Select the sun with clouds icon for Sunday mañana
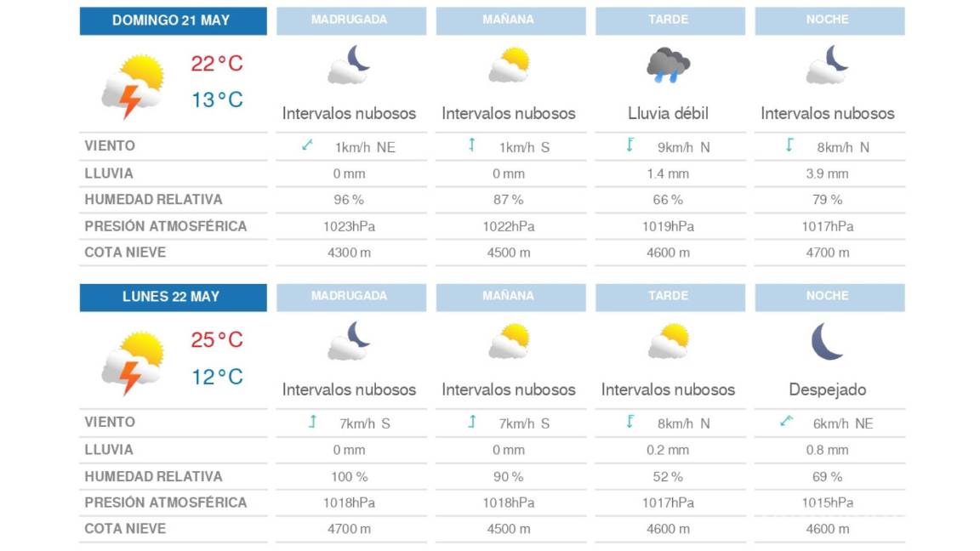This screenshot has width=980, height=551. pyautogui.click(x=510, y=66)
